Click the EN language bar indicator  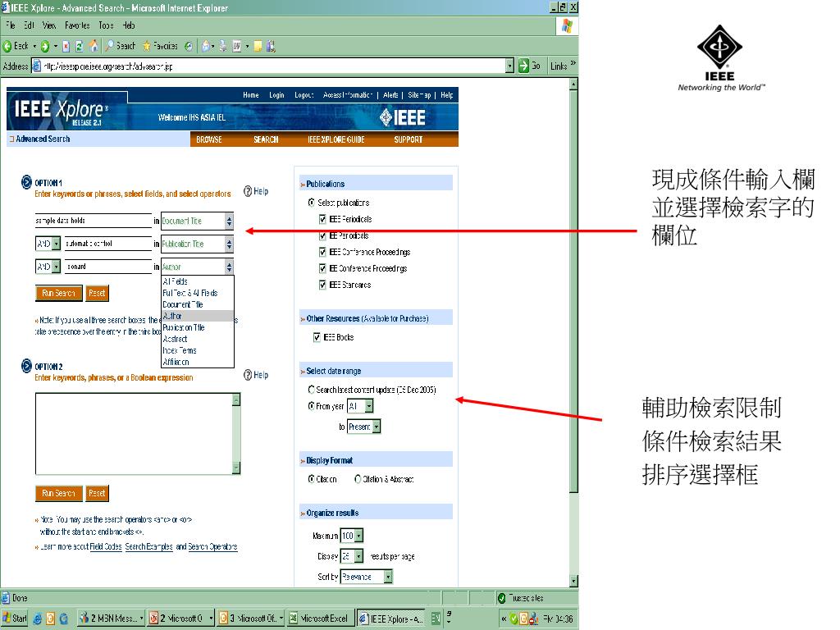(436, 619)
